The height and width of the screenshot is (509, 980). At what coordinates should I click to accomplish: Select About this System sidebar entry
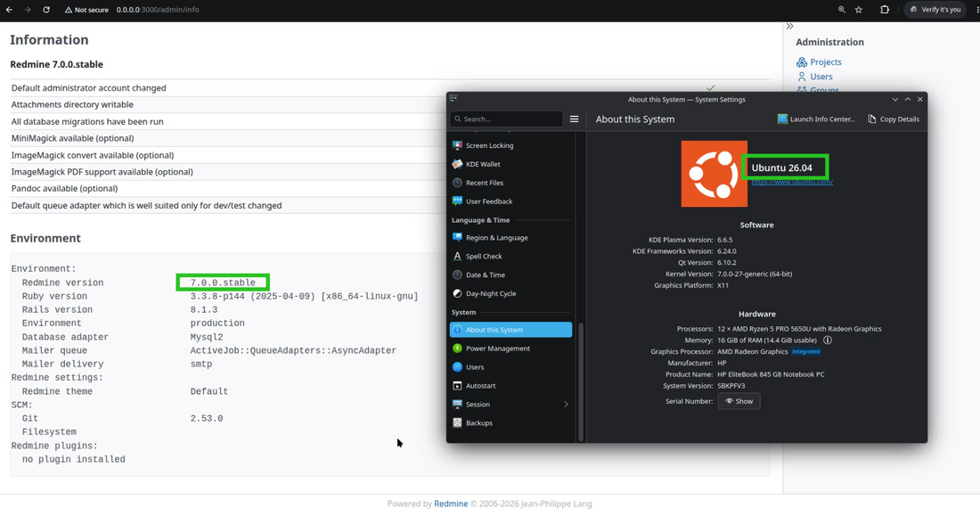[510, 330]
